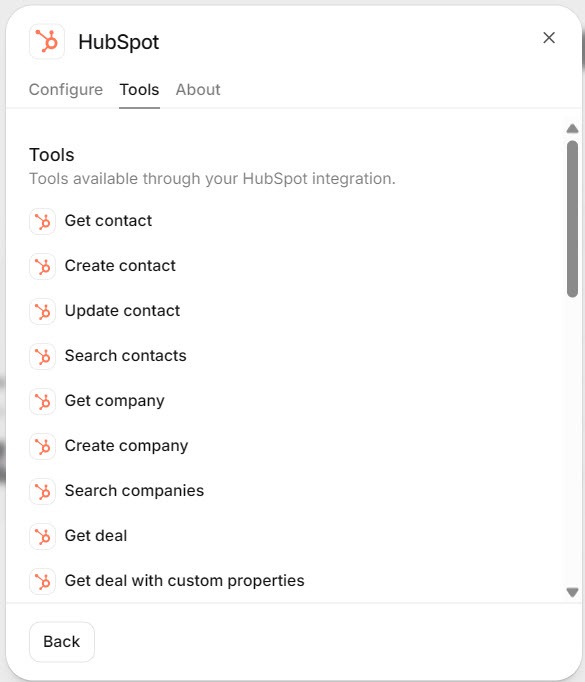
Task: Select the 'Search contacts' tool text
Action: 125,355
